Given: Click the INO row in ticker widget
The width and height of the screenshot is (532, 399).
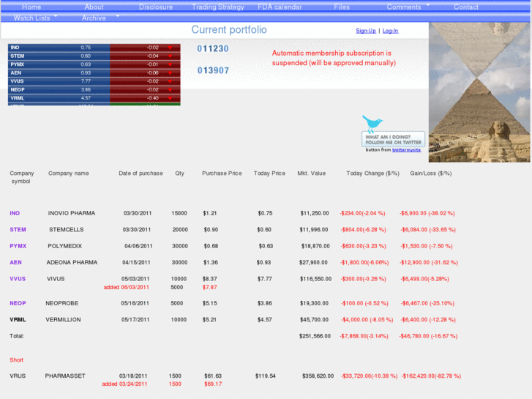Looking at the screenshot, I should 94,48.
